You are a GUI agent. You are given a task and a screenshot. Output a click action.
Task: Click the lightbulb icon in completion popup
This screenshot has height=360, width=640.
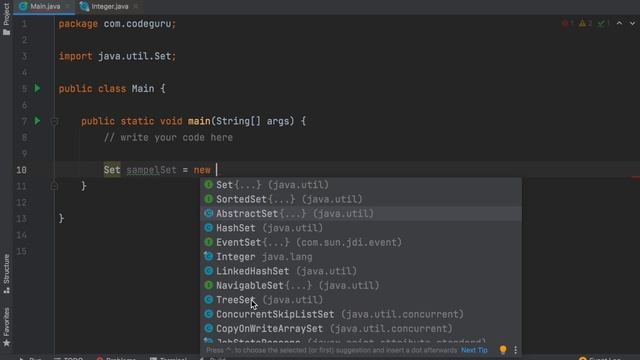[503, 350]
